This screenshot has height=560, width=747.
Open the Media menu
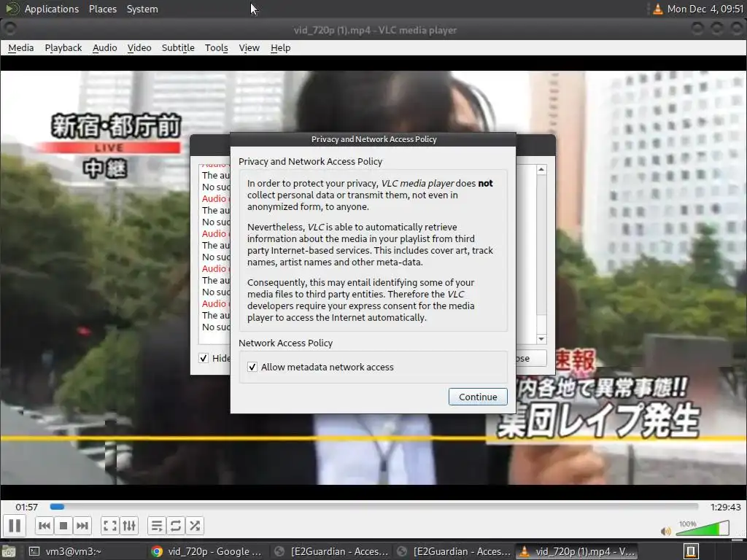(x=21, y=47)
